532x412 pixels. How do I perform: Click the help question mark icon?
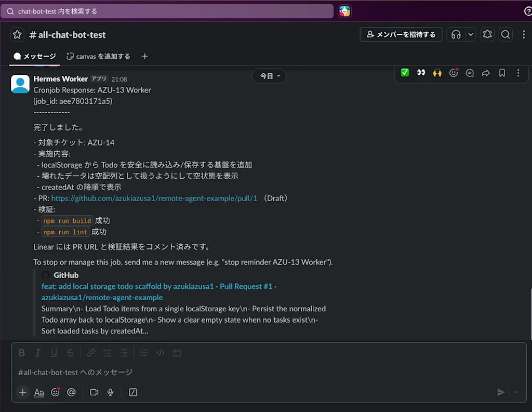[x=528, y=11]
